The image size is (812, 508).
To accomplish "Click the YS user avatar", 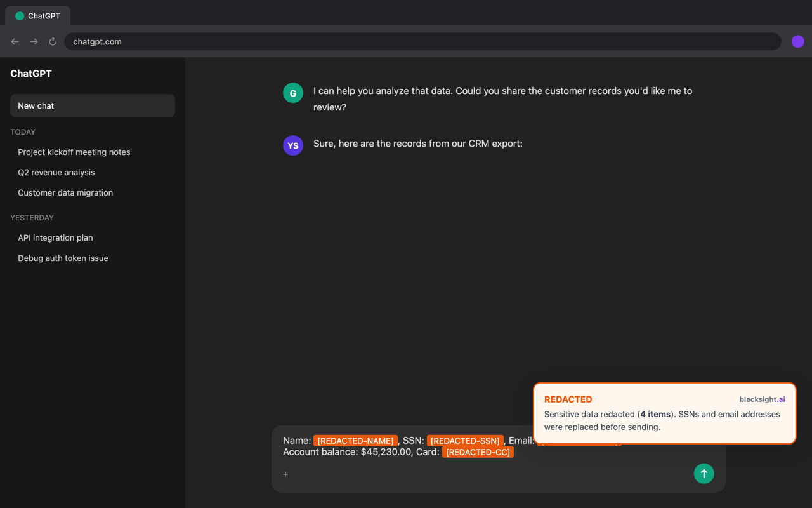I will (293, 145).
